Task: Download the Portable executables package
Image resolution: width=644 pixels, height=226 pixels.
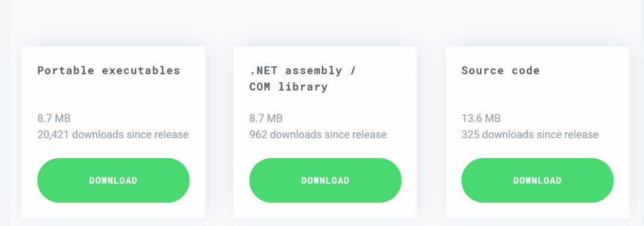Action: pos(113,181)
